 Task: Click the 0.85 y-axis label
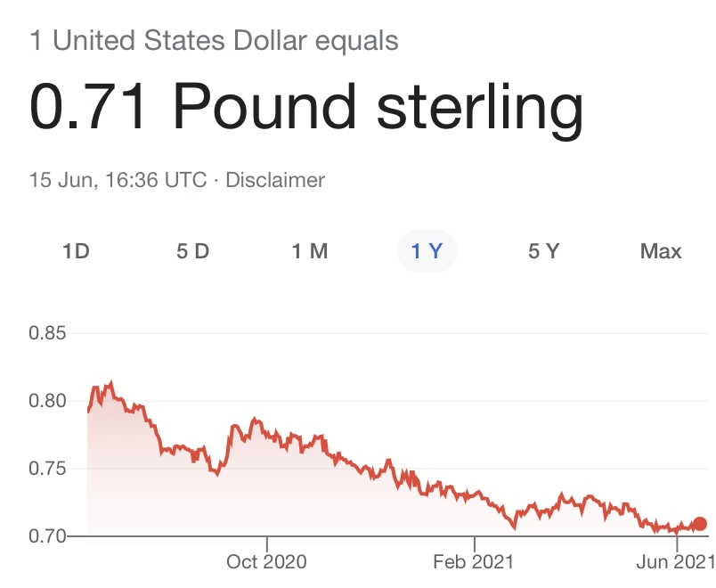click(x=49, y=334)
